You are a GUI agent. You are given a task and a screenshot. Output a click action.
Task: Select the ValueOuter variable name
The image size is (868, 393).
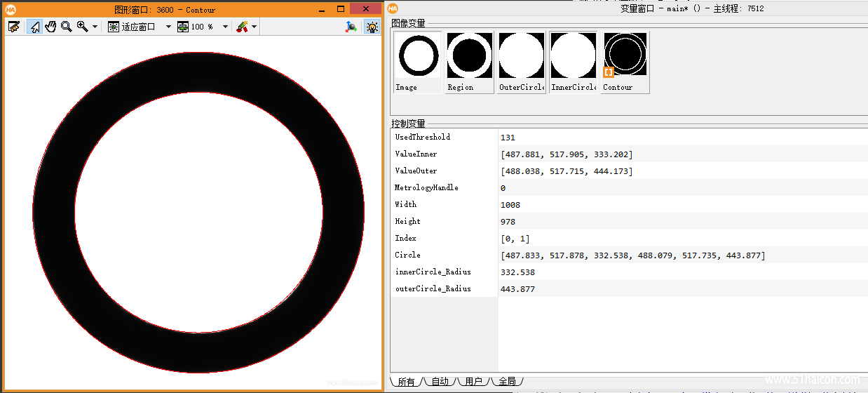[x=416, y=171]
